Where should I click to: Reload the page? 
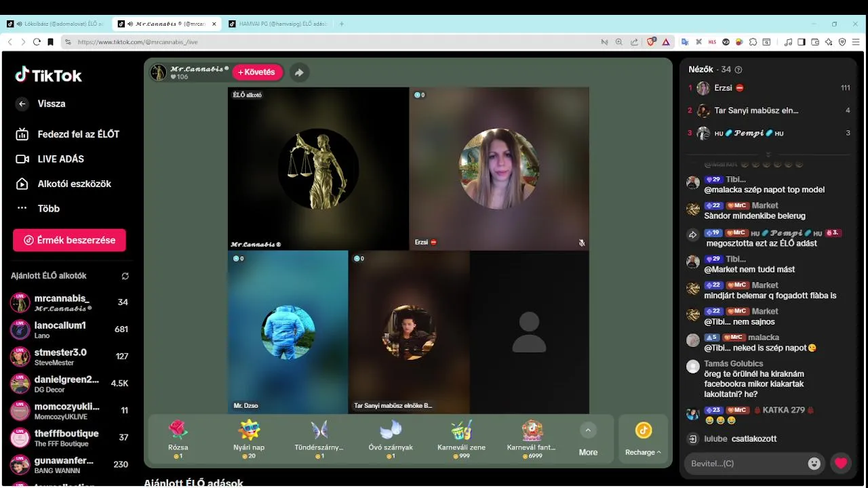pos(37,42)
